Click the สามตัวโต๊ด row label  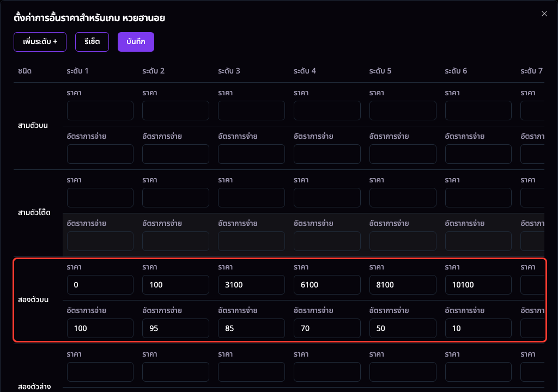[34, 213]
